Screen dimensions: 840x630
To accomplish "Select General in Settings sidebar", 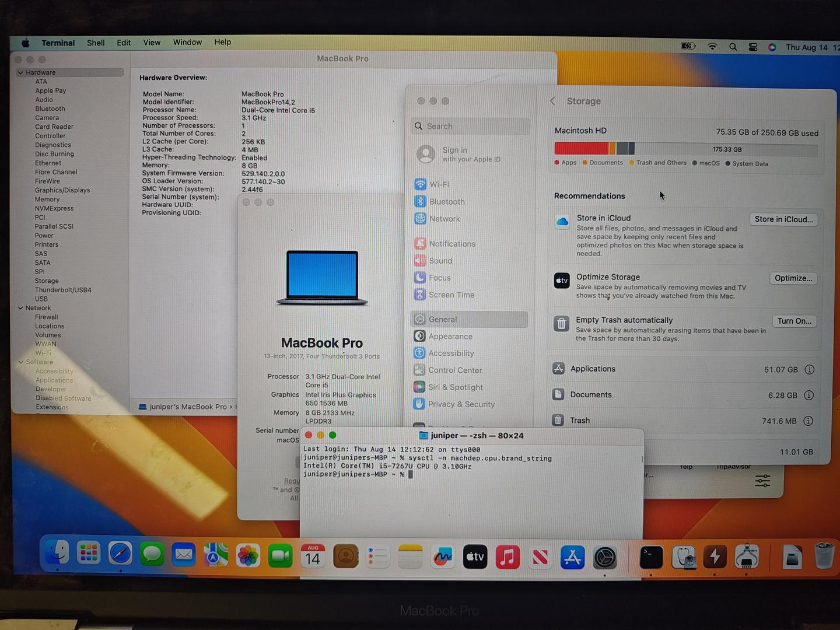I will 470,320.
